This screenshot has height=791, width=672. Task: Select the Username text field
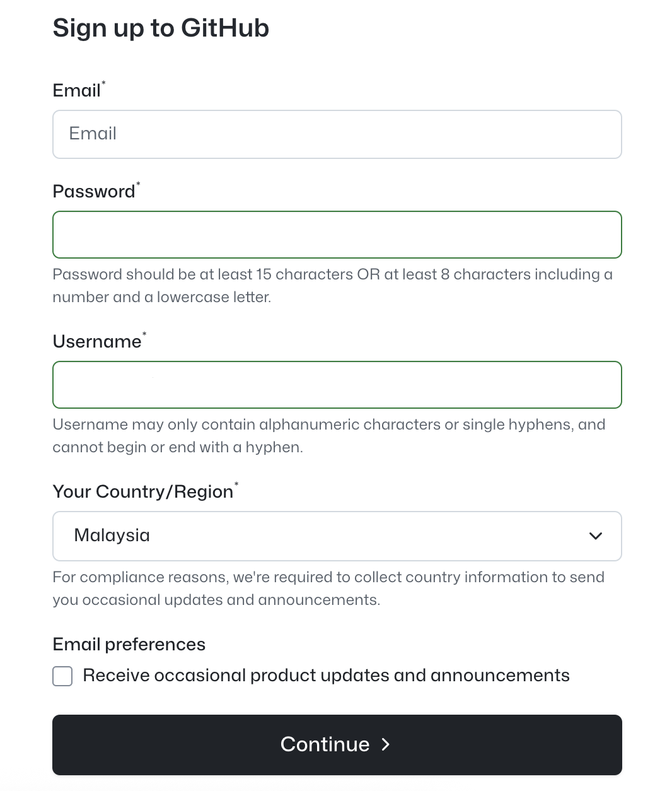point(337,384)
